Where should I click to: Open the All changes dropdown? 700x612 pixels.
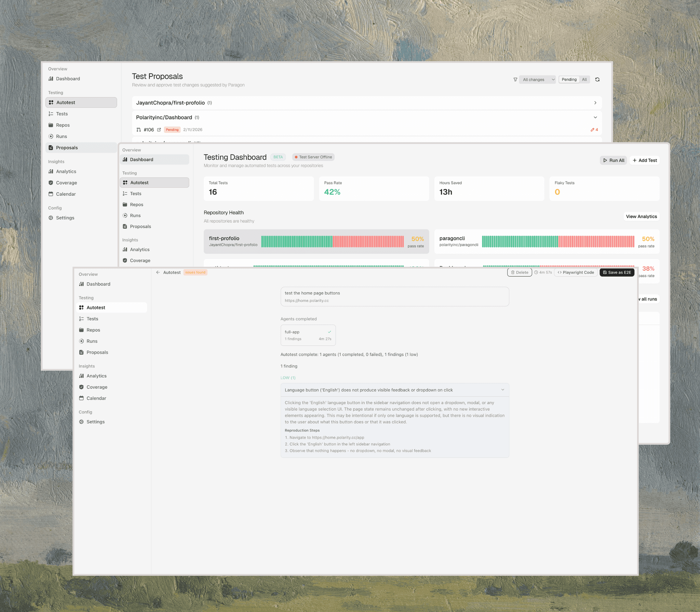pos(537,80)
